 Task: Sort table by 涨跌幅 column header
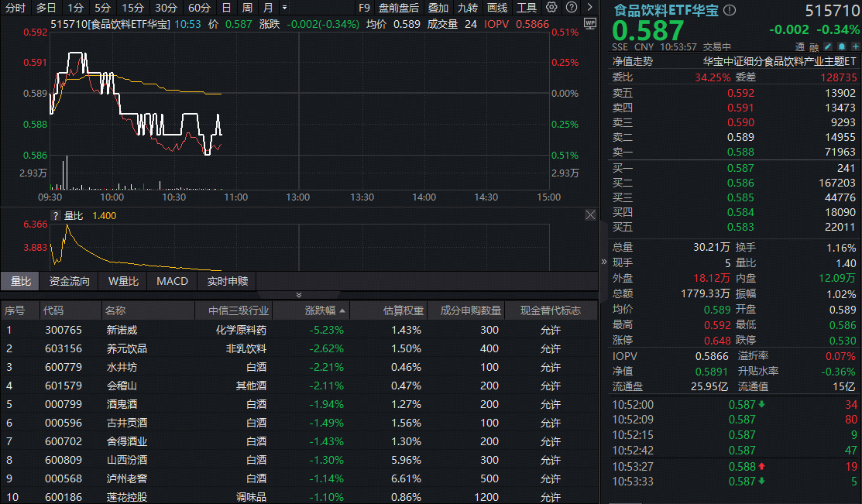[325, 310]
